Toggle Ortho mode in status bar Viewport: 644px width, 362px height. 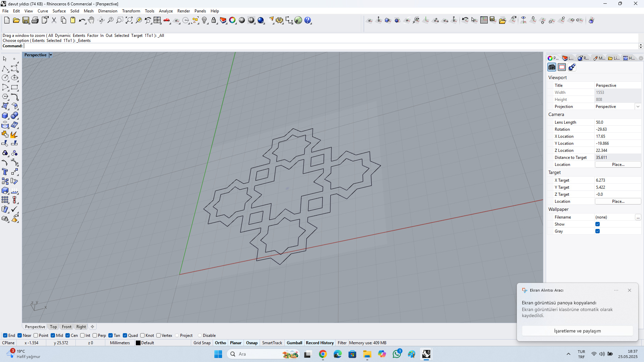pos(220,343)
